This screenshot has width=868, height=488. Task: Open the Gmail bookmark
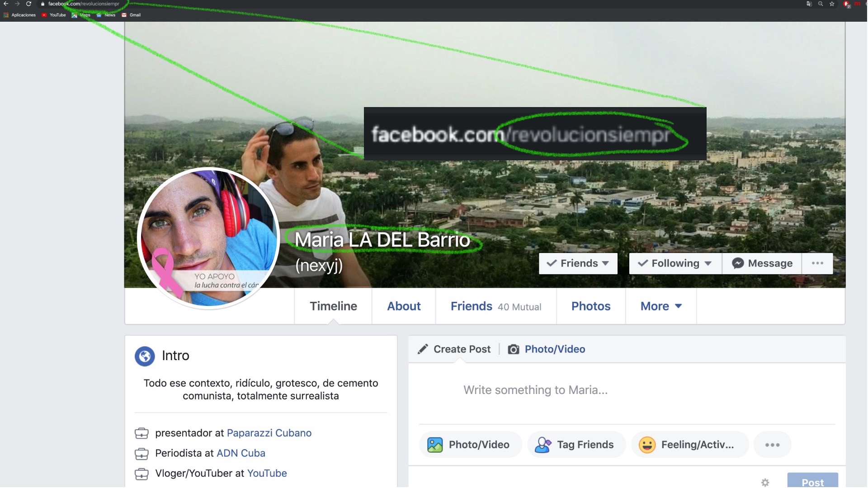click(131, 15)
